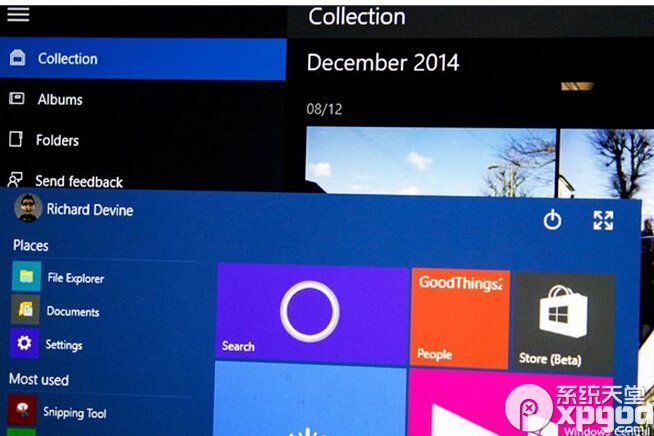Viewport: 654px width, 436px height.
Task: Click the Send feedback person icon
Action: coord(15,179)
